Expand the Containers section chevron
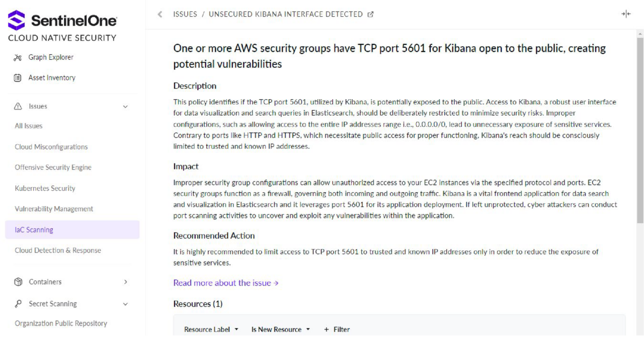This screenshot has width=644, height=337. click(125, 282)
